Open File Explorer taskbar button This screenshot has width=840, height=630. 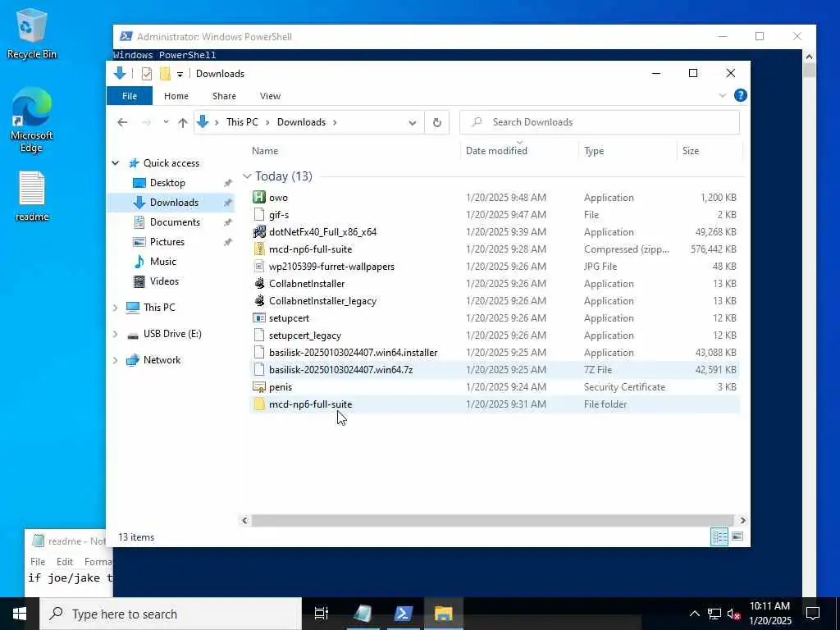[x=444, y=614]
